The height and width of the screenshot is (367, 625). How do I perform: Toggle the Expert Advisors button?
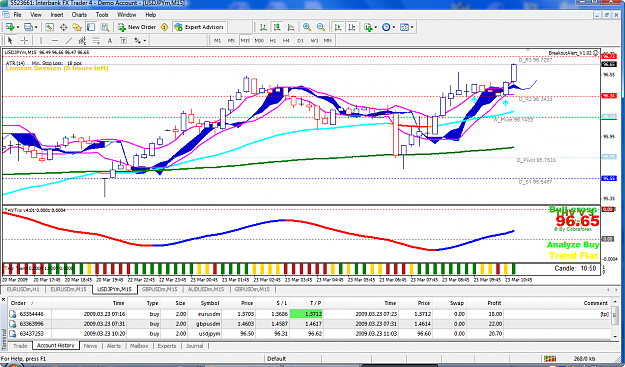click(200, 27)
